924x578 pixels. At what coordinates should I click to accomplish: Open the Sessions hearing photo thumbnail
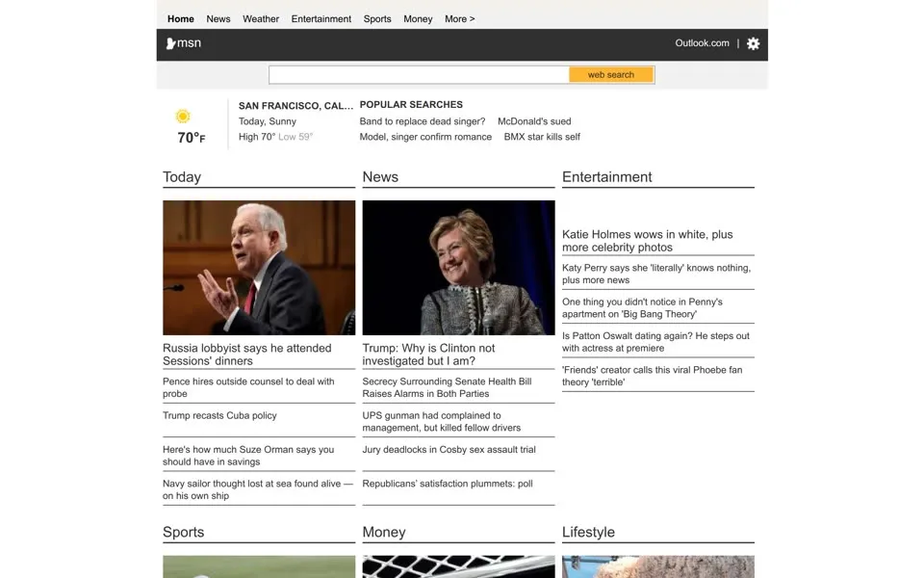pos(259,268)
